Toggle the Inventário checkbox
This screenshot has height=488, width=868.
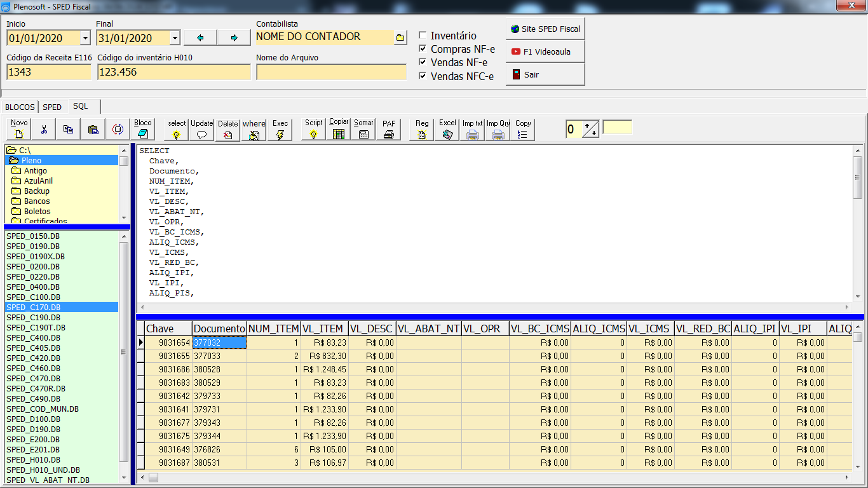423,36
